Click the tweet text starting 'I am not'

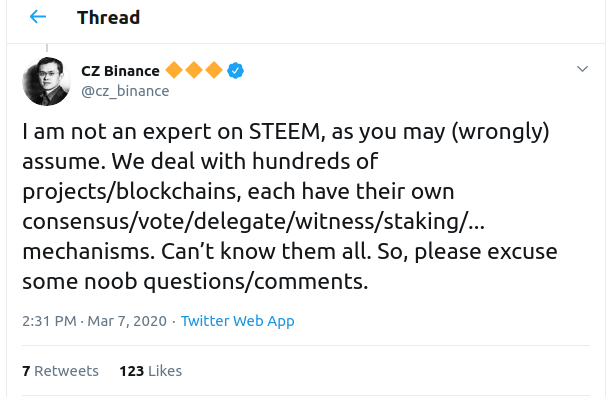[x=290, y=206]
